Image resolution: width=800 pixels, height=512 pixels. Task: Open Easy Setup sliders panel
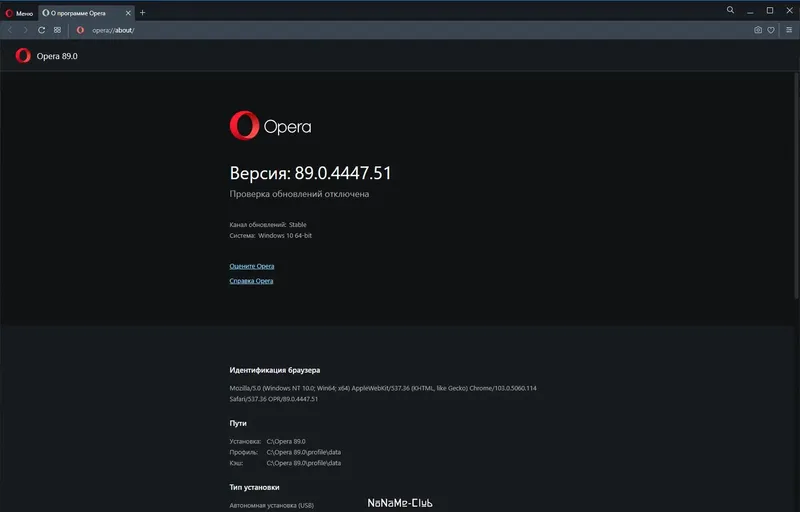pos(788,30)
